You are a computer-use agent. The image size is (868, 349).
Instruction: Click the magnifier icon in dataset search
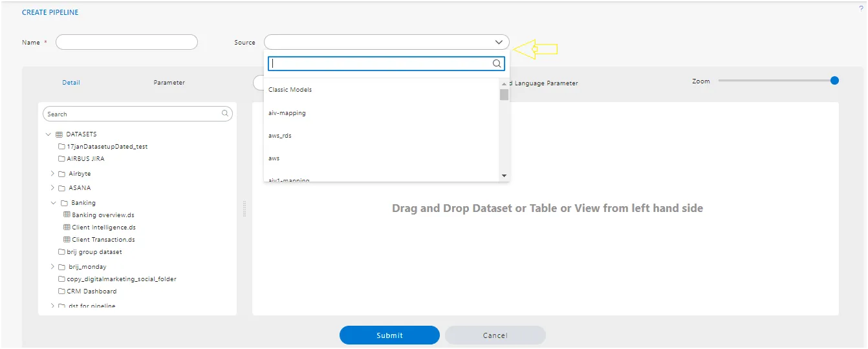[225, 114]
